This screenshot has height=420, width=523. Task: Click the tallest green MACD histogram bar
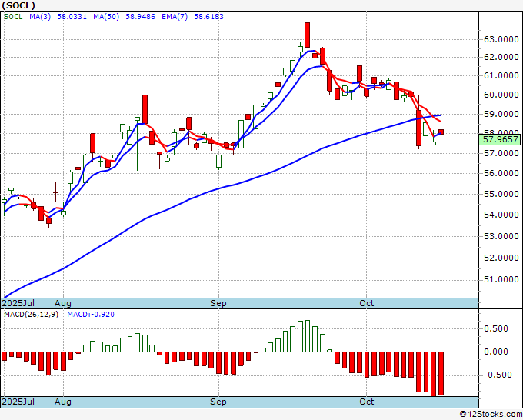click(x=308, y=336)
